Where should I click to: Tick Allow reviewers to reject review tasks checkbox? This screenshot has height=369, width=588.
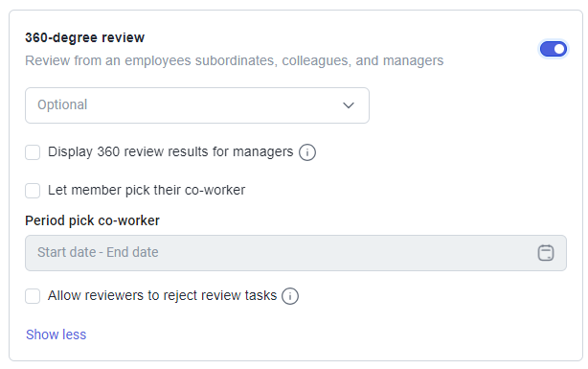click(x=33, y=296)
